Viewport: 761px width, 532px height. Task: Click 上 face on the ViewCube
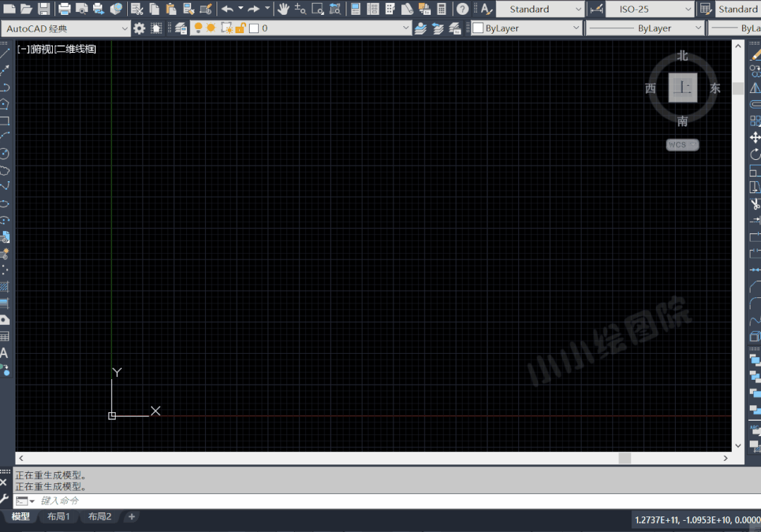click(x=683, y=88)
